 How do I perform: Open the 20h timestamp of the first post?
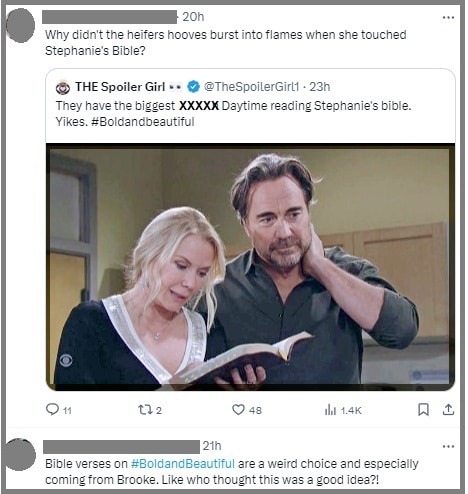pos(193,17)
